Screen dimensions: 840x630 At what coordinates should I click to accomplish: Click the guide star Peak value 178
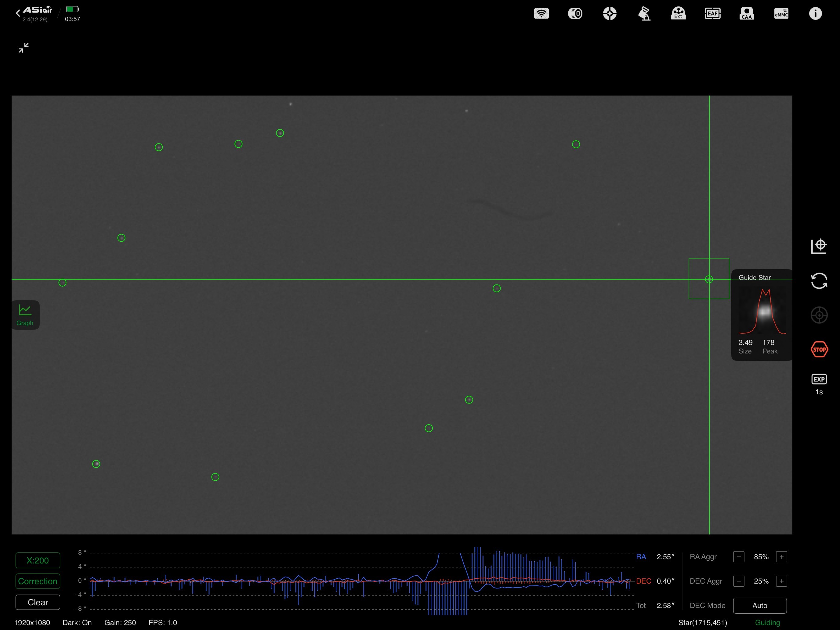769,342
